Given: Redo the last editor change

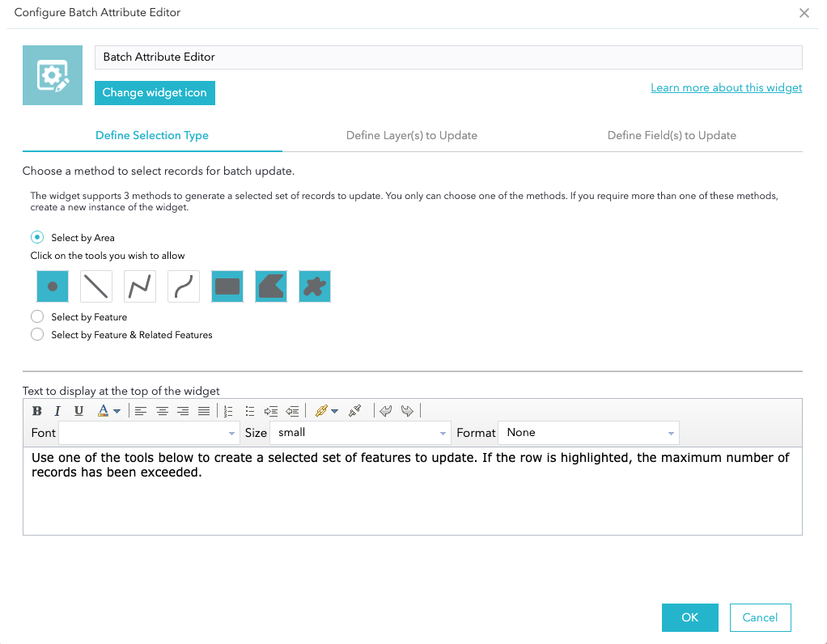Looking at the screenshot, I should (x=407, y=411).
